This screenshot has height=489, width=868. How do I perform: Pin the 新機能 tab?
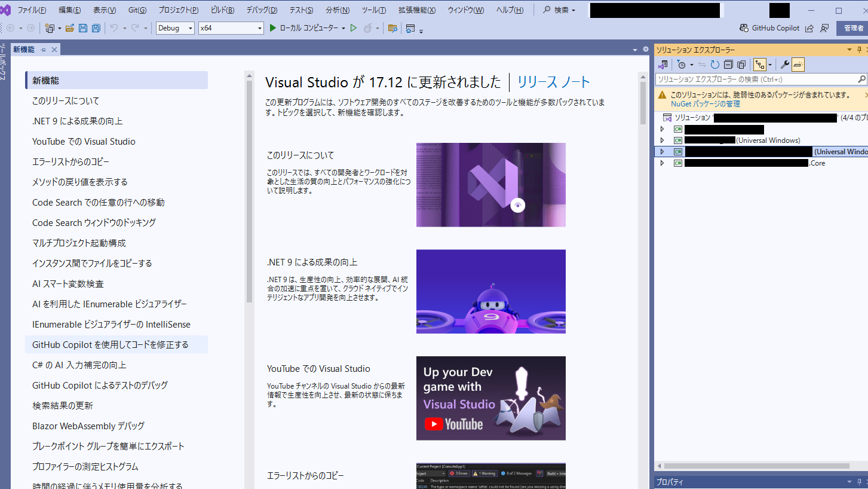point(44,50)
